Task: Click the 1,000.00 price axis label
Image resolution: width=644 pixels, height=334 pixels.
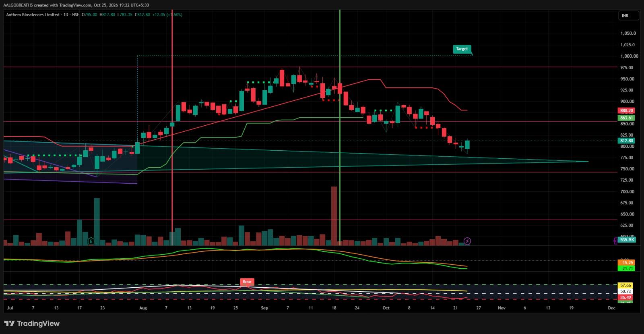Action: [629, 56]
